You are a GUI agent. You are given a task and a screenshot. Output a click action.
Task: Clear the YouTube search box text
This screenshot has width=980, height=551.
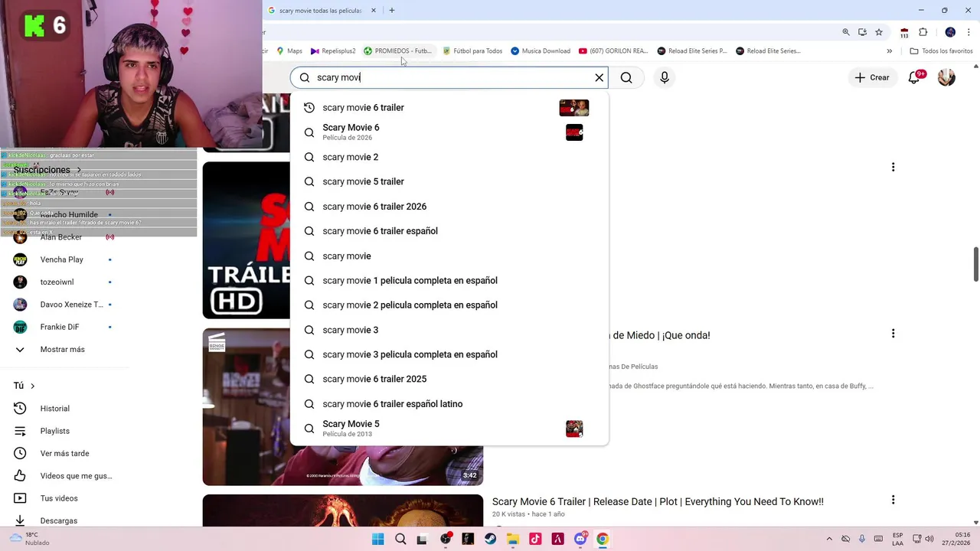pos(599,77)
